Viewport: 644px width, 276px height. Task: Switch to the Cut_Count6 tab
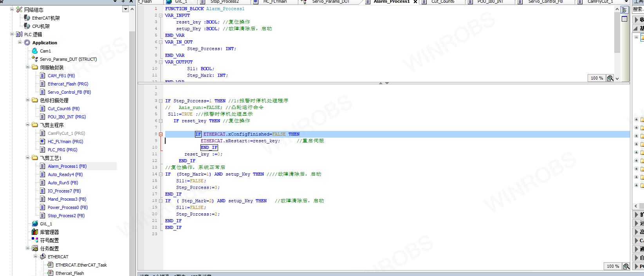(442, 2)
